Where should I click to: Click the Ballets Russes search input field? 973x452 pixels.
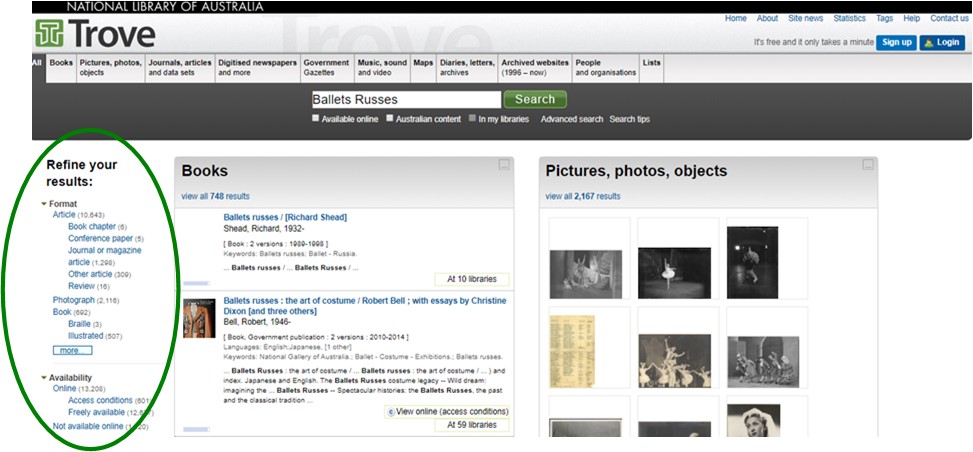pyautogui.click(x=405, y=99)
